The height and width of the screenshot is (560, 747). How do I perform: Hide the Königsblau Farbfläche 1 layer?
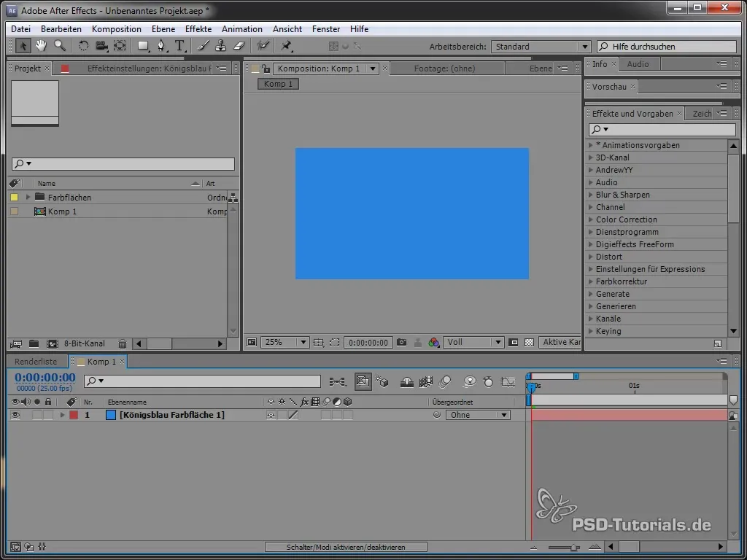point(15,415)
